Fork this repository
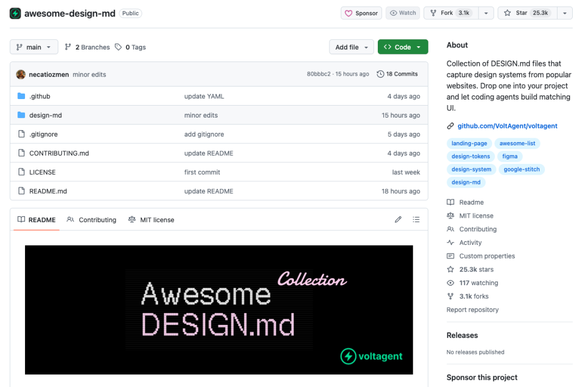The width and height of the screenshot is (588, 387). pyautogui.click(x=451, y=13)
